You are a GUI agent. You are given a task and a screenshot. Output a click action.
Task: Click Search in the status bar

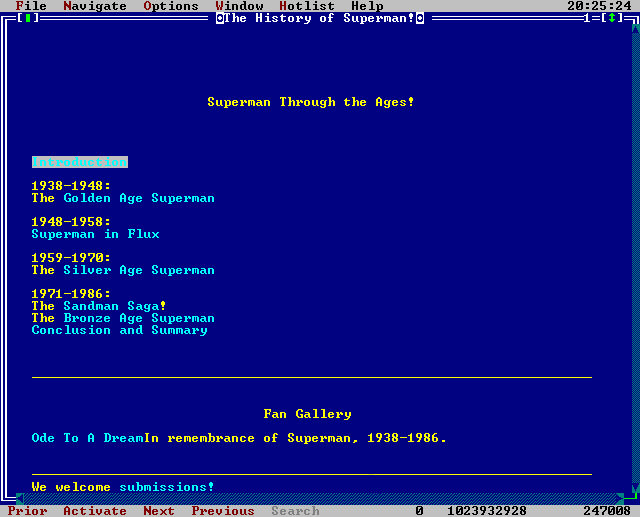pyautogui.click(x=296, y=511)
